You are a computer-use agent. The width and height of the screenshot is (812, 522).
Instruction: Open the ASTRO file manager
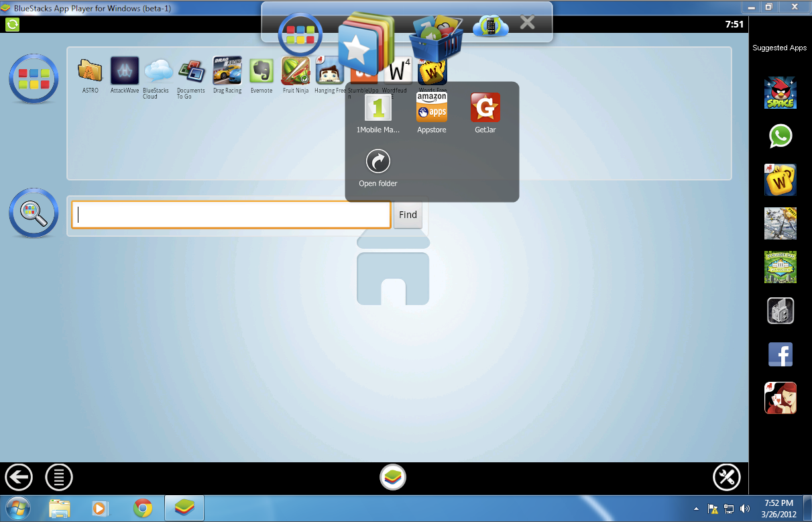coord(90,70)
